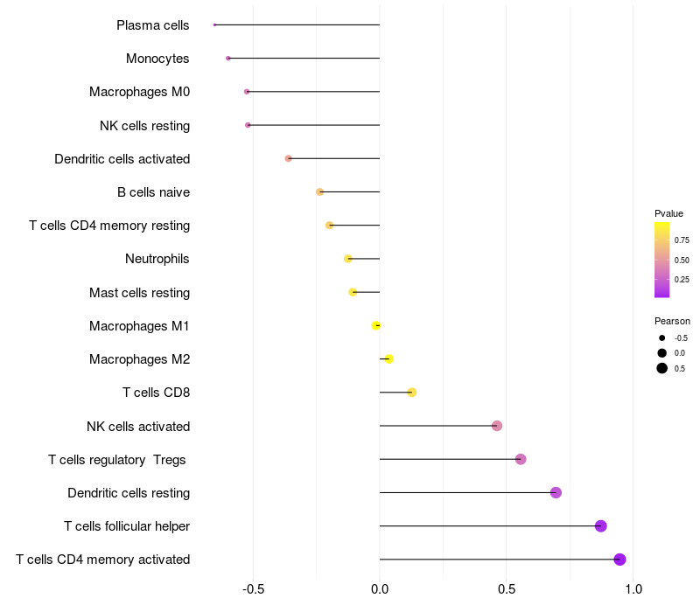Click the B cells naive label
This screenshot has height=612, width=700.
[154, 192]
